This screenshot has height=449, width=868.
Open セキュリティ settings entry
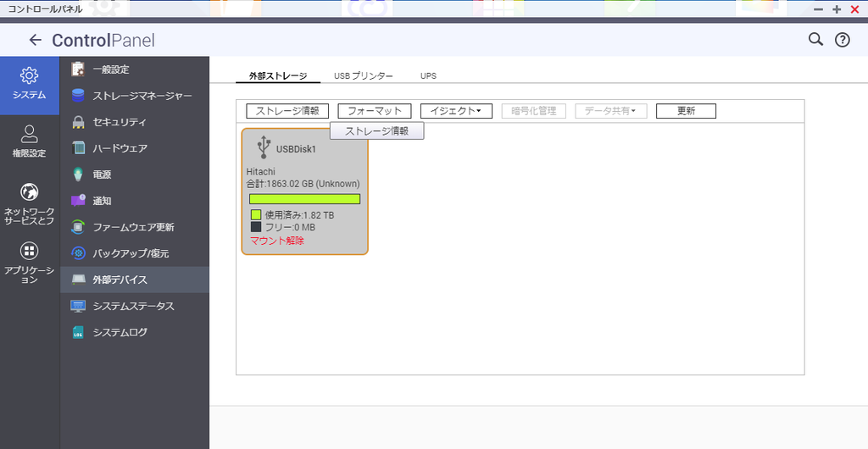pos(135,122)
